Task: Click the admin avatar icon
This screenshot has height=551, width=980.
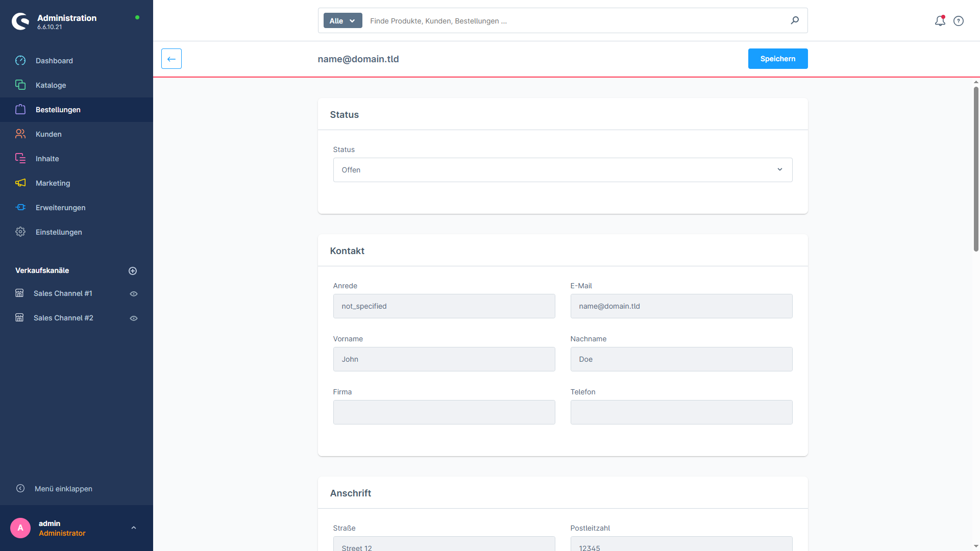Action: [20, 528]
